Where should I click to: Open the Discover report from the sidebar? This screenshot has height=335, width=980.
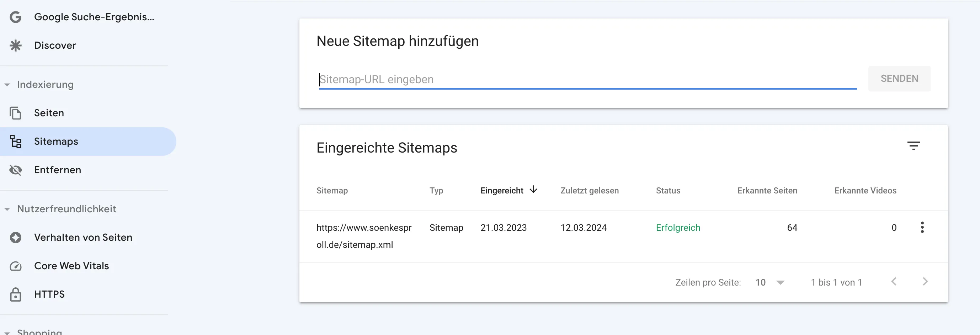[55, 45]
